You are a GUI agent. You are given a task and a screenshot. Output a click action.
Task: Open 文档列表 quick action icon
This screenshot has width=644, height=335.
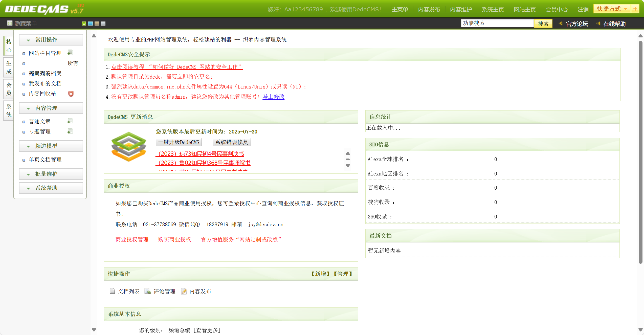point(112,291)
